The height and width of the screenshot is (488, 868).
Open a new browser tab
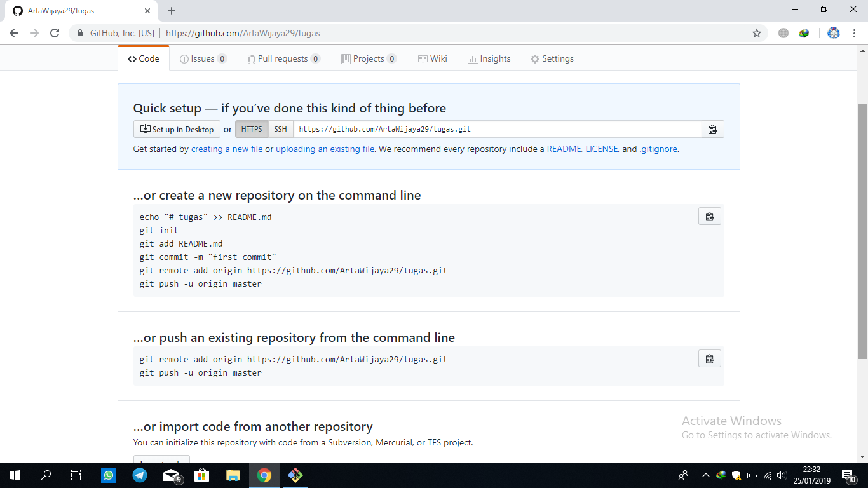point(172,11)
